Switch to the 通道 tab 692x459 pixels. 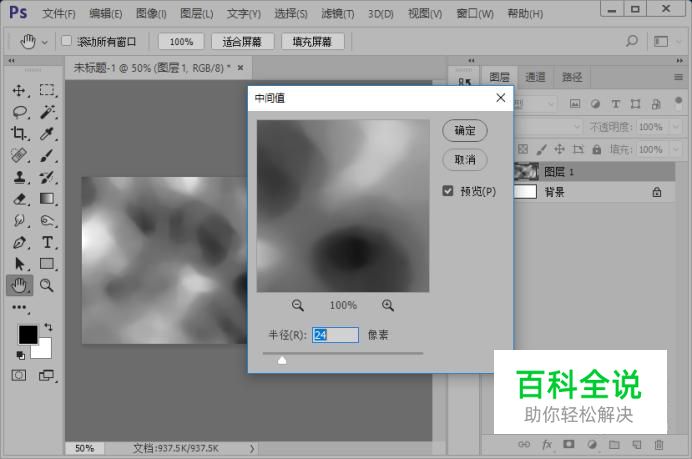535,77
